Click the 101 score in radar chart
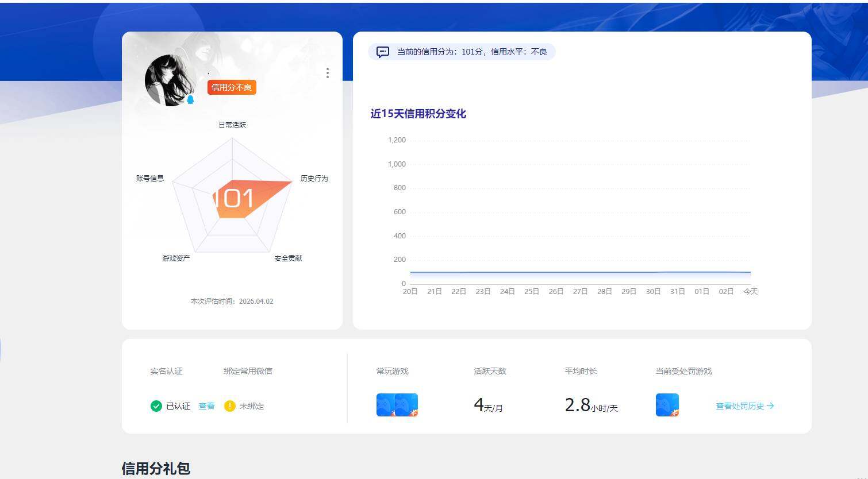868x479 pixels. [234, 199]
